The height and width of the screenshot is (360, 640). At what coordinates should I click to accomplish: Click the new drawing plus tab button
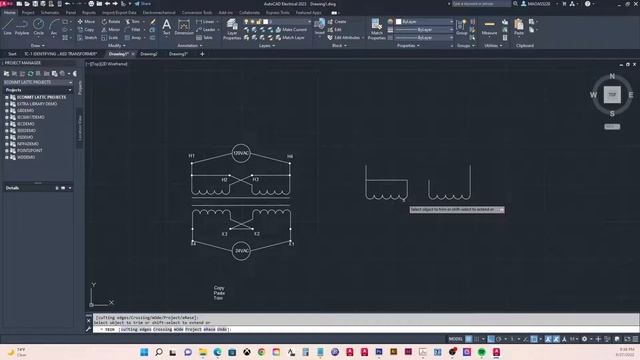tap(202, 54)
